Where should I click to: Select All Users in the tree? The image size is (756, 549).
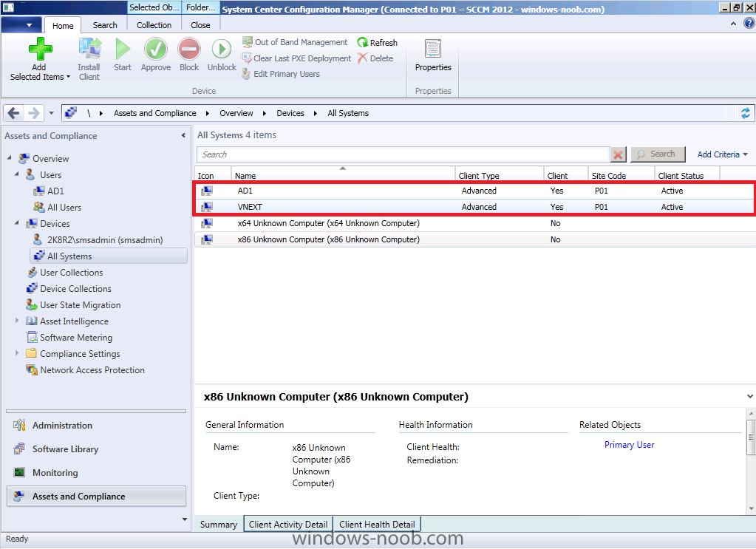click(64, 208)
